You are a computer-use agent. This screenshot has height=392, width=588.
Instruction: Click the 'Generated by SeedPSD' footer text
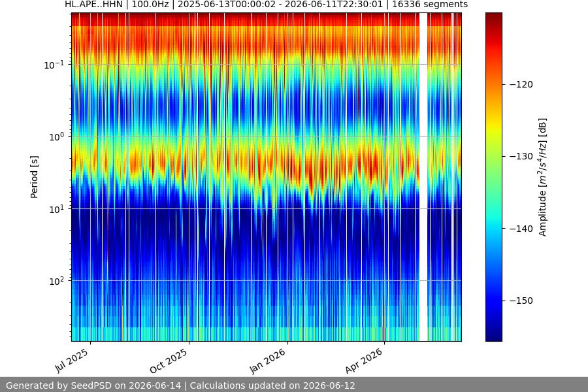(180, 385)
